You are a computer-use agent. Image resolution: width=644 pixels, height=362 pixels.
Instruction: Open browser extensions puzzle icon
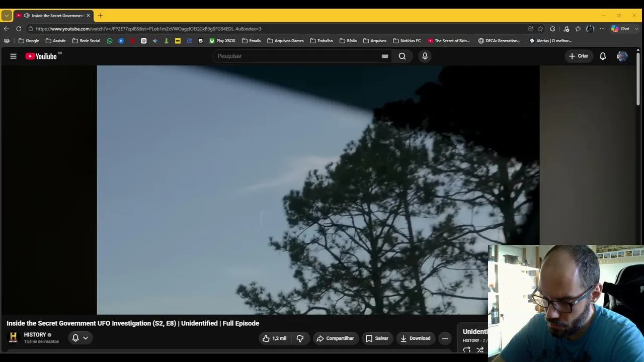[552, 29]
